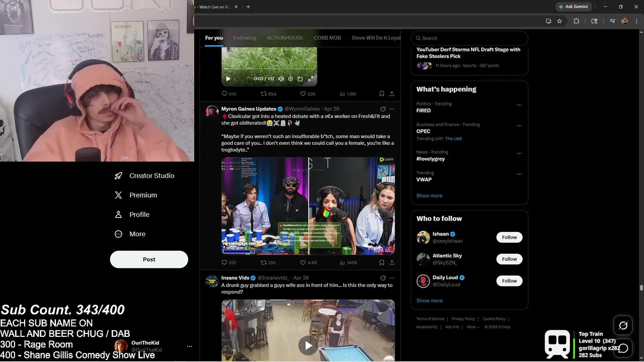Open the OuriTheKid account menu dots
Viewport: 644px width, 362px height.
190,346
